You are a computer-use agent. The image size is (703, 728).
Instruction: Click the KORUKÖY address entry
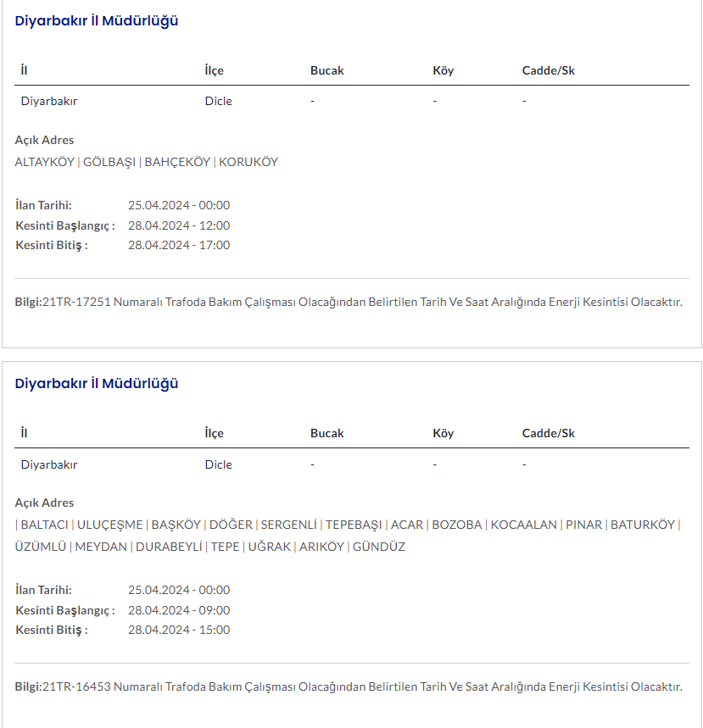point(248,162)
